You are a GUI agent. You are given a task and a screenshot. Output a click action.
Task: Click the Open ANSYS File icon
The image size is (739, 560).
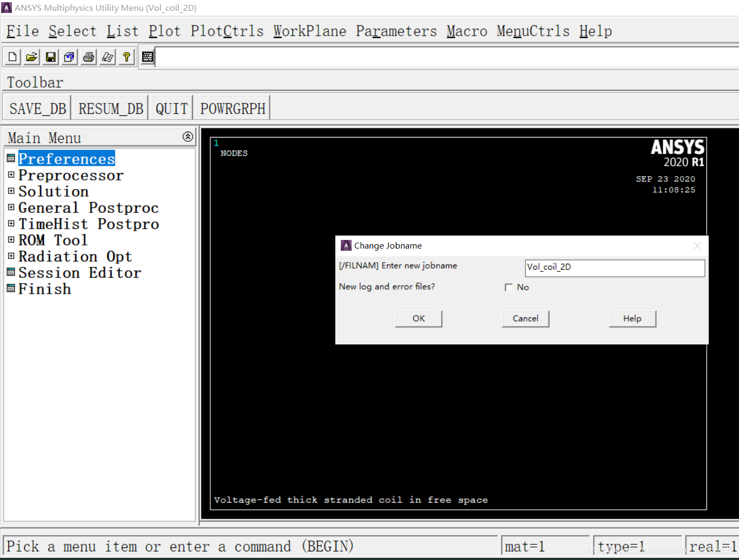coord(32,57)
